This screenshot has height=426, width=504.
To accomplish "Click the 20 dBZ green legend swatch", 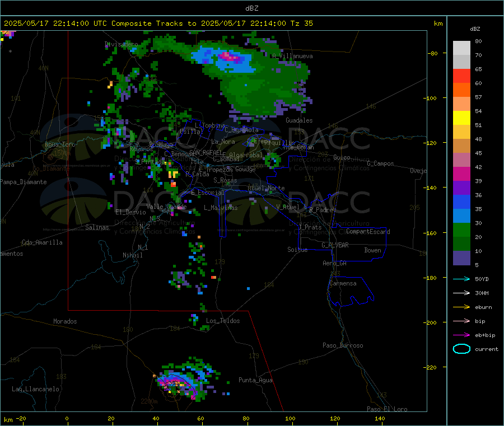I will click(461, 244).
